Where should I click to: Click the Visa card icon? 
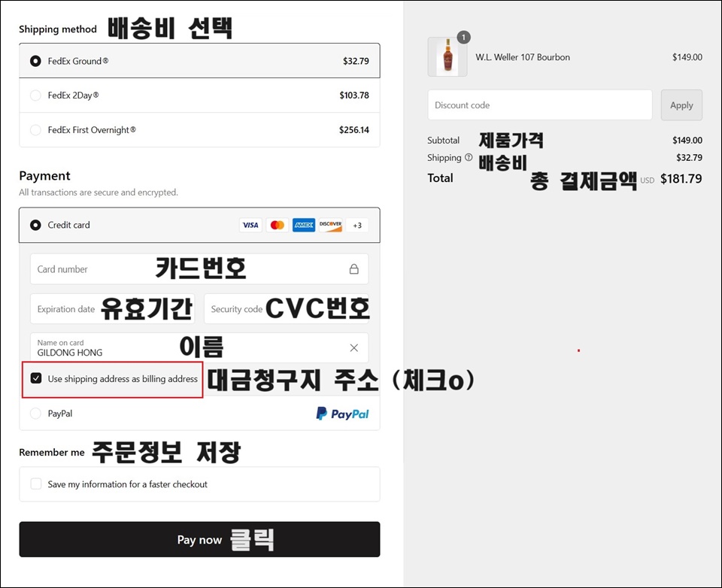[x=250, y=225]
